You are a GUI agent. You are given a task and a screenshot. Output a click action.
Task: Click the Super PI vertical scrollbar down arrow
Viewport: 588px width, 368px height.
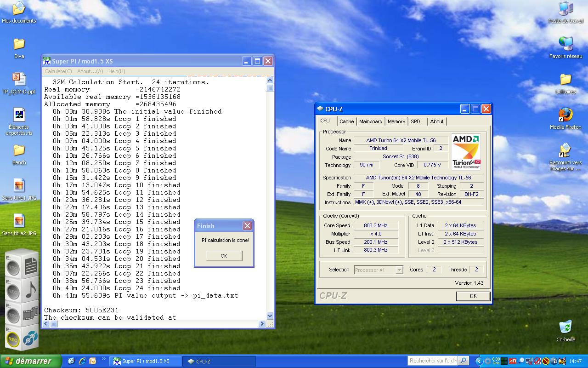coord(270,316)
